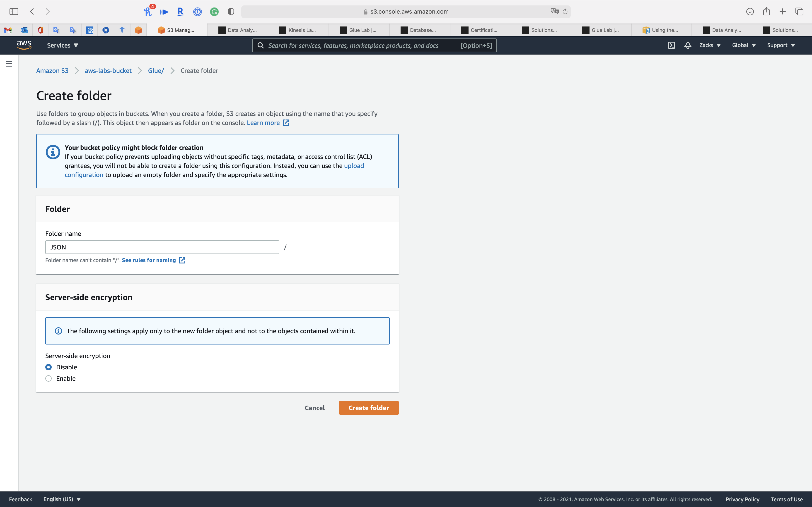Screen dimensions: 812x507
Task: Click the Safari share icon
Action: point(766,11)
